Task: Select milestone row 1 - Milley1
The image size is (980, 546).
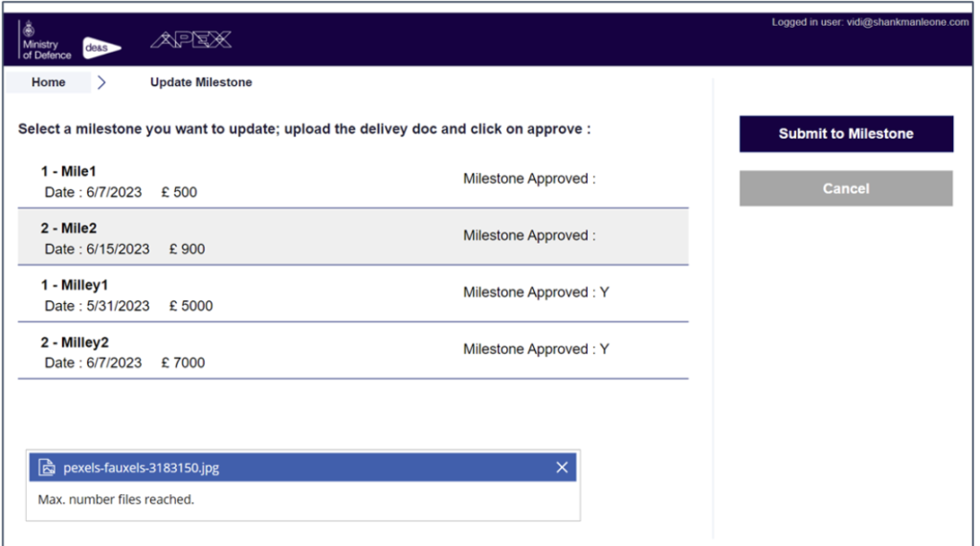Action: (239, 295)
